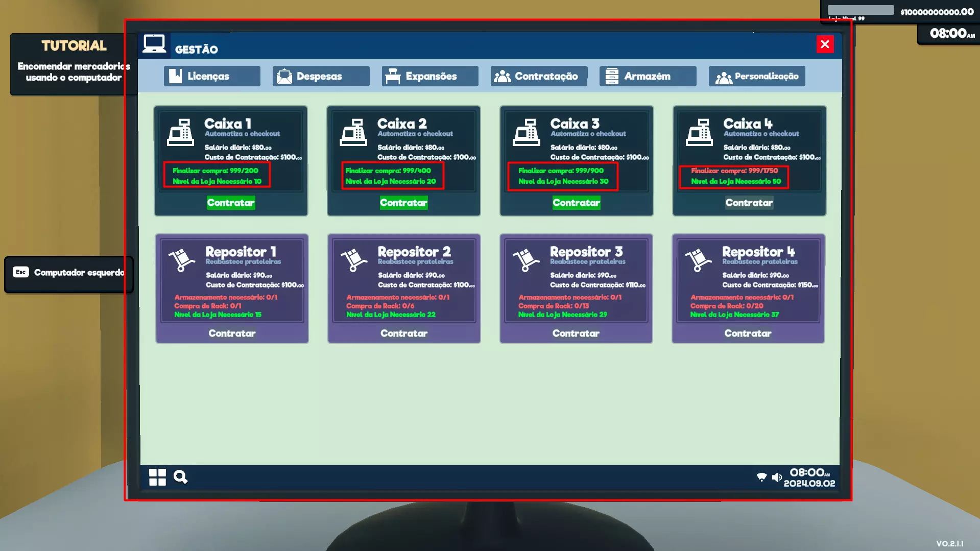Click the speaker volume icon
Image resolution: width=980 pixels, height=551 pixels.
pyautogui.click(x=777, y=477)
